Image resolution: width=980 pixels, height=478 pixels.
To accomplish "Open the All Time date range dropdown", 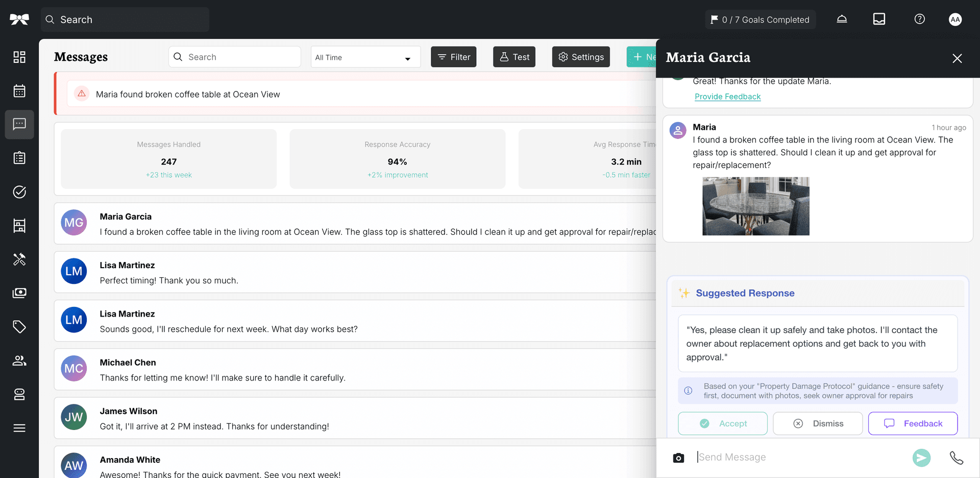I will pos(365,57).
